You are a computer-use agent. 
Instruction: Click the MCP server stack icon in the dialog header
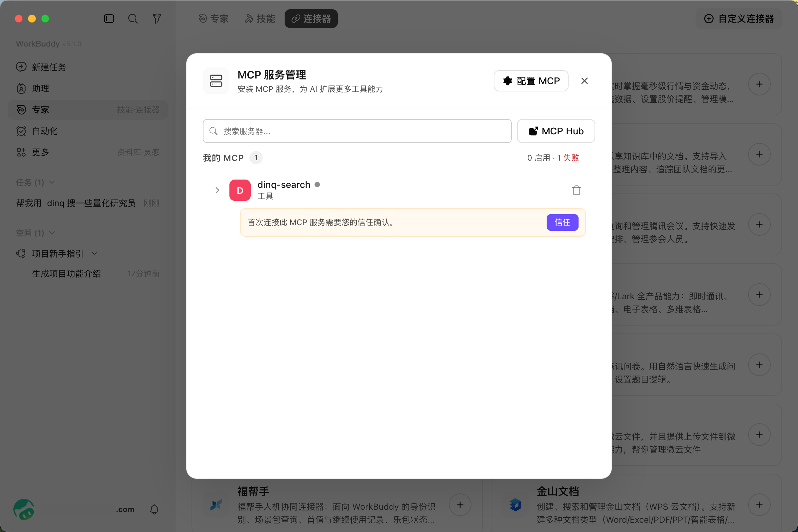[216, 81]
